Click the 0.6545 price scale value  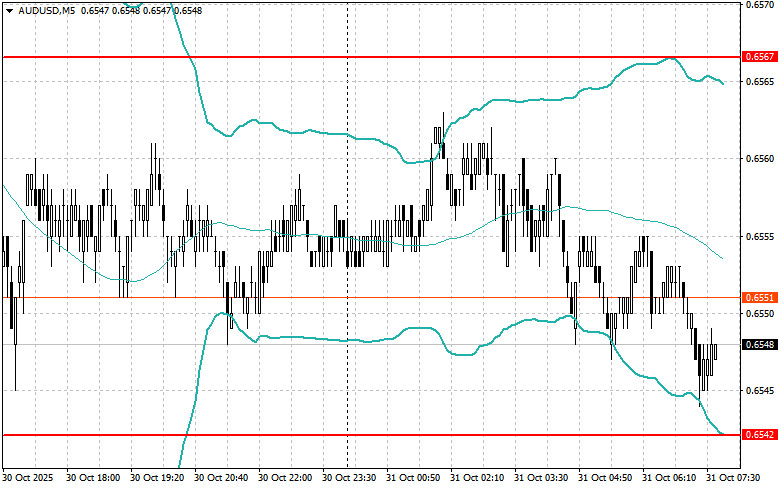pos(760,391)
